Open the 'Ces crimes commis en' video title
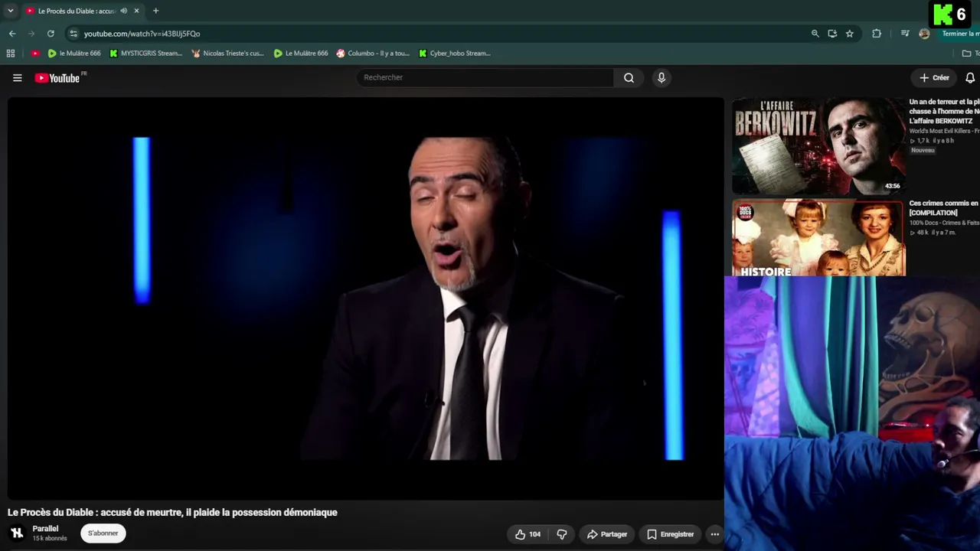Viewport: 980px width, 551px height. point(944,208)
